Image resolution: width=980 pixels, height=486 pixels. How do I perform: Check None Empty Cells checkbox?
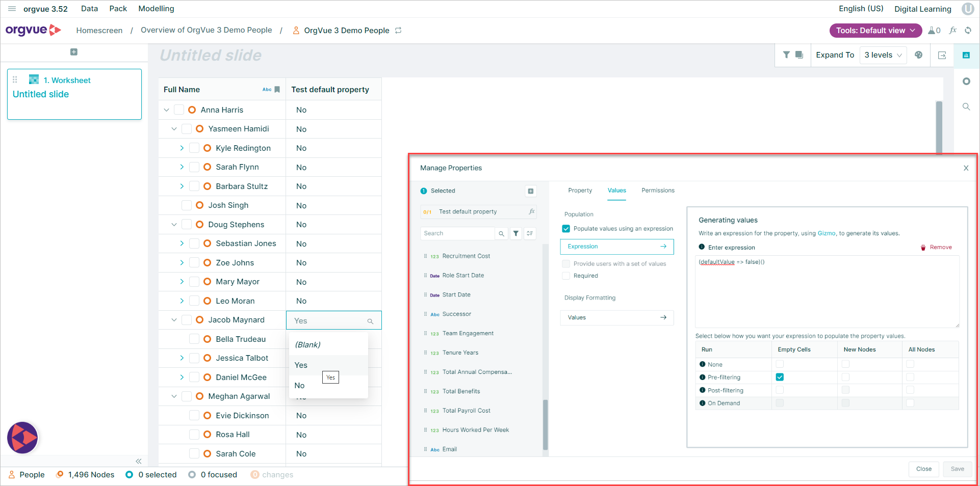click(x=780, y=364)
